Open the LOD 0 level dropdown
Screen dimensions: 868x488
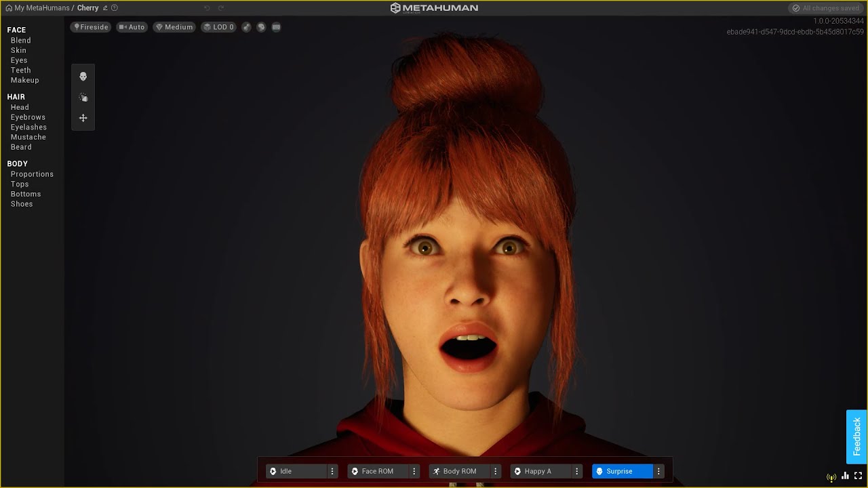(219, 27)
